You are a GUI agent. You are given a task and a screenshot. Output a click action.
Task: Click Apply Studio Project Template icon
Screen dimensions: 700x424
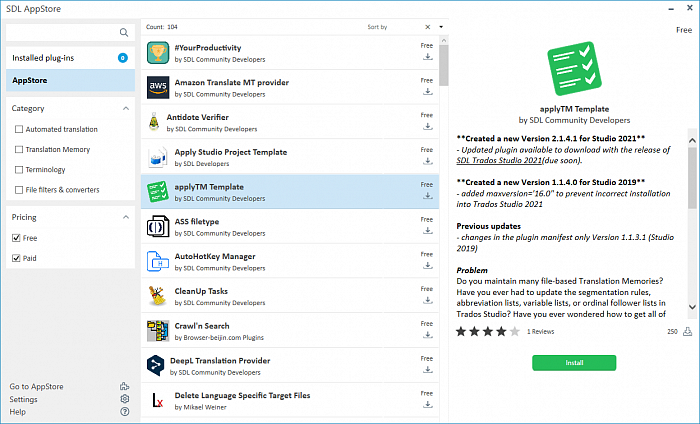[x=158, y=157]
